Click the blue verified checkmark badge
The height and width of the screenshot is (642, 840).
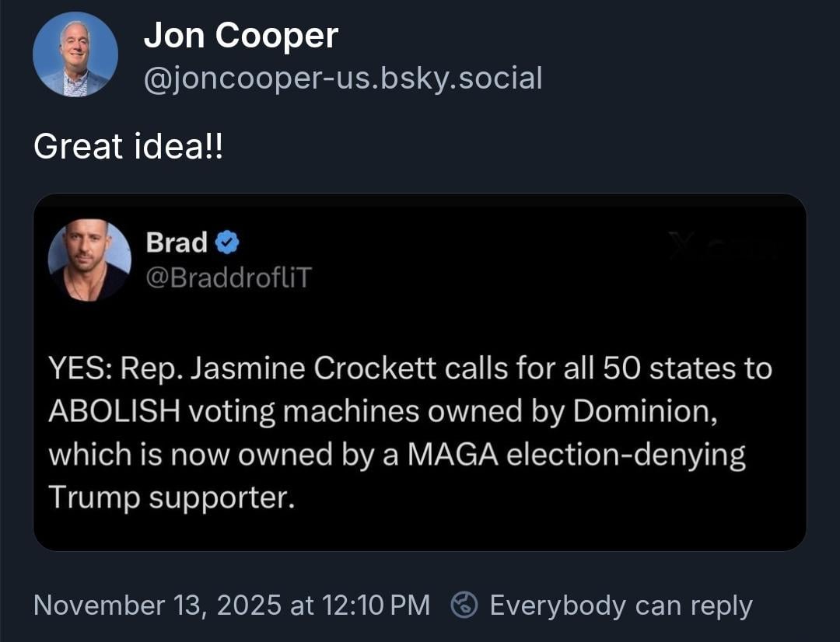(x=226, y=243)
